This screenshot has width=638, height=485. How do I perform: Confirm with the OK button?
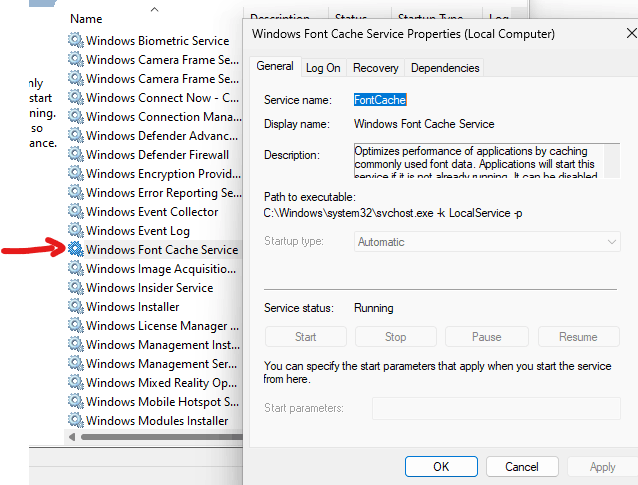[441, 466]
